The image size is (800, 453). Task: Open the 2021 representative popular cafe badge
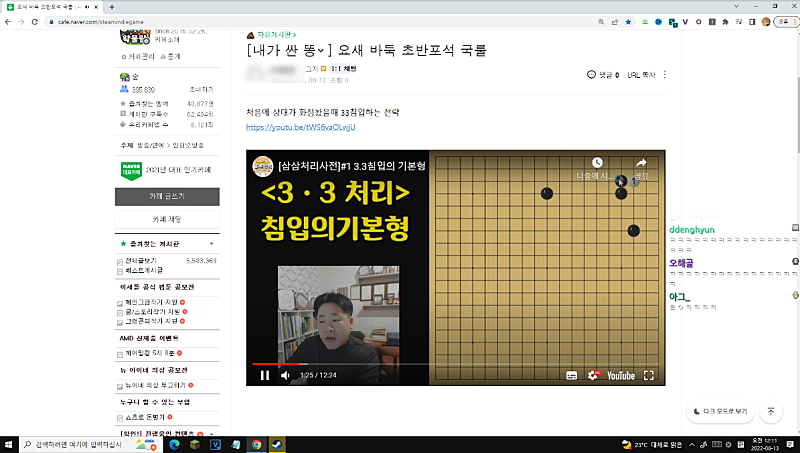166,170
